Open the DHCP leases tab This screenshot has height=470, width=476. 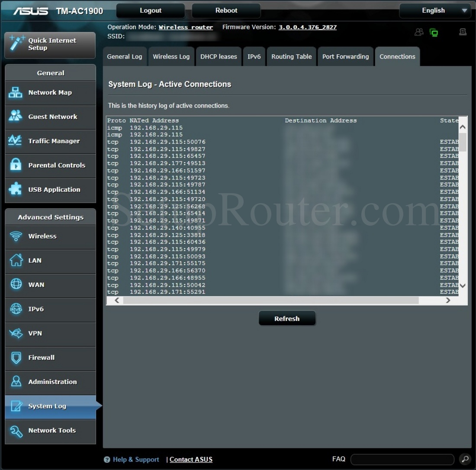point(219,57)
